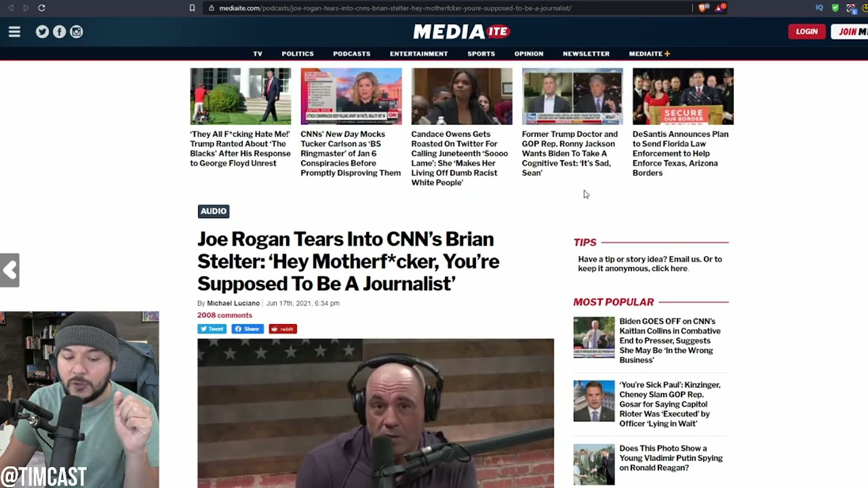
Task: Click the Candace Owens thumbnail
Action: [461, 96]
